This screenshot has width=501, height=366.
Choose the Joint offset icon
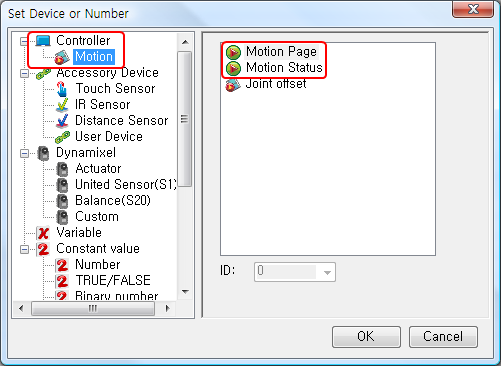[233, 85]
